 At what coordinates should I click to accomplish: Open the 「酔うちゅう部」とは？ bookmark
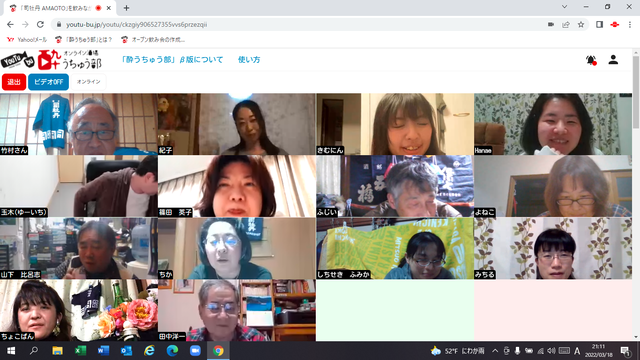[83, 40]
